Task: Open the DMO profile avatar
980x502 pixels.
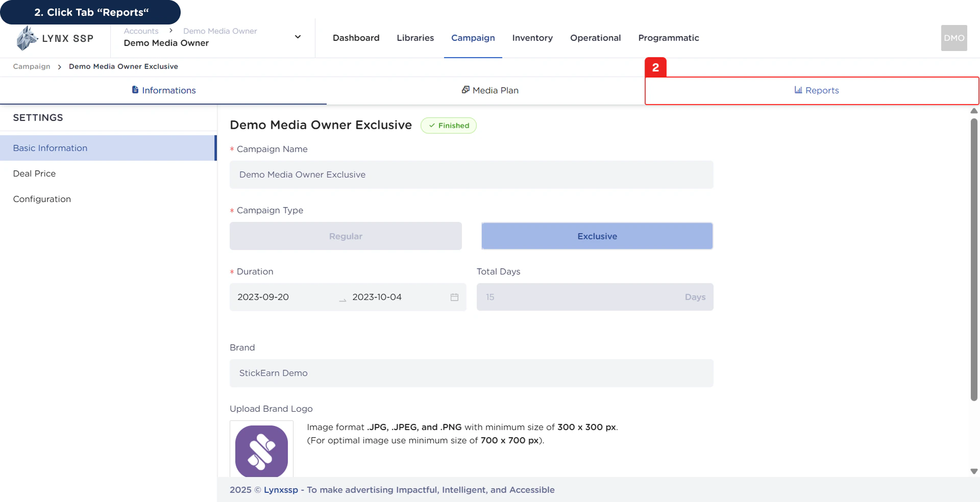Action: (953, 38)
